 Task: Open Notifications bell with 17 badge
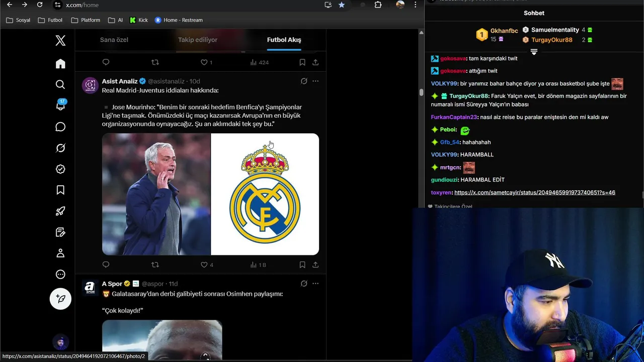tap(61, 105)
